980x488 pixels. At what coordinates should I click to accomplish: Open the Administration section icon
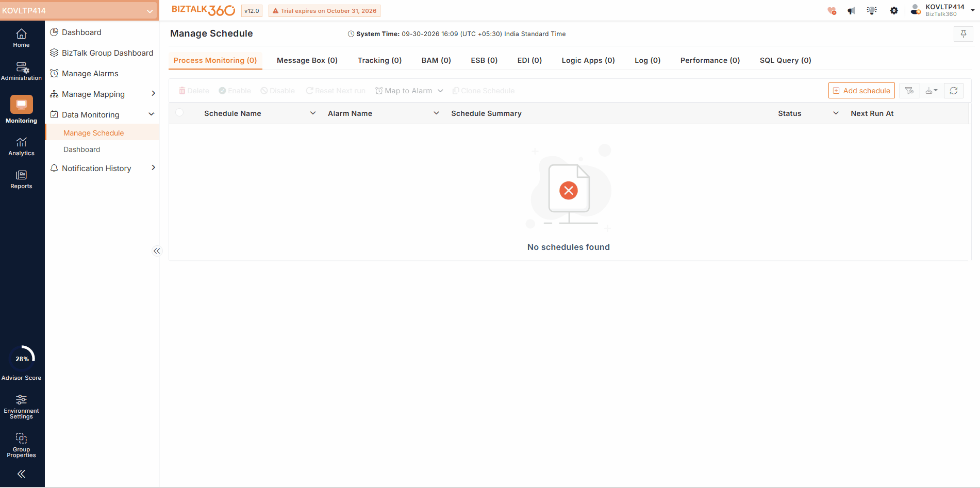pyautogui.click(x=21, y=72)
